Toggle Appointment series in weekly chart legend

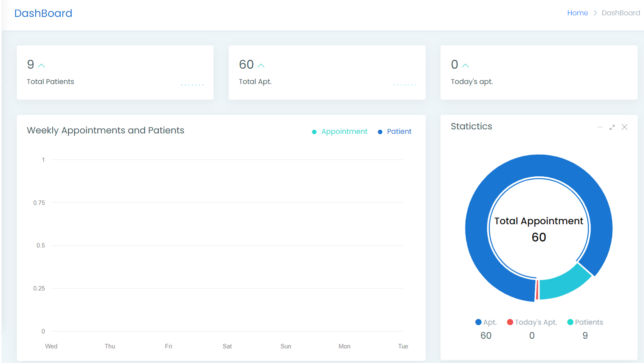pos(340,132)
